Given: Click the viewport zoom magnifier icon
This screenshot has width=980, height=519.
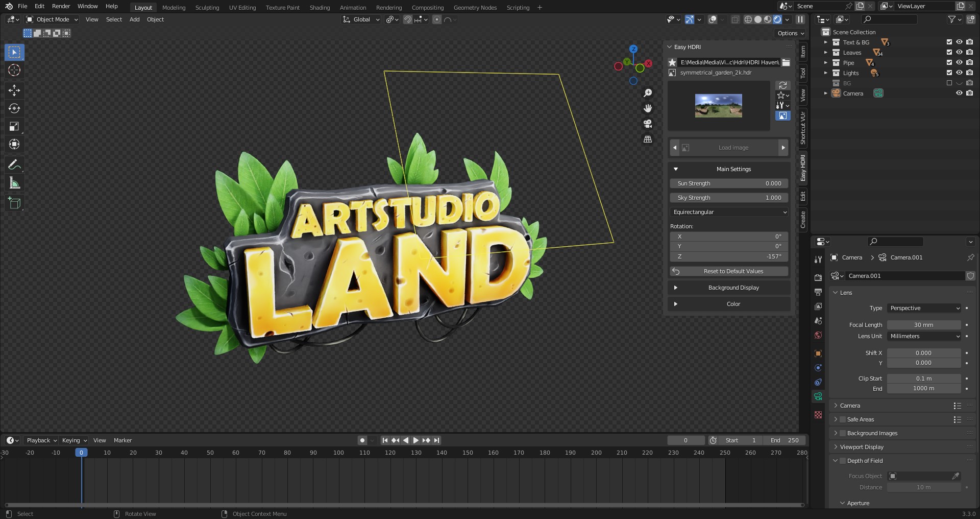Looking at the screenshot, I should coord(648,92).
